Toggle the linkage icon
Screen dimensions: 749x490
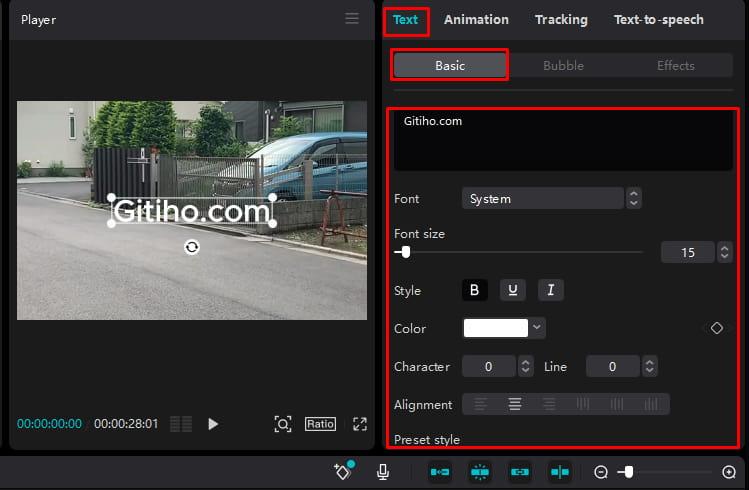(520, 472)
